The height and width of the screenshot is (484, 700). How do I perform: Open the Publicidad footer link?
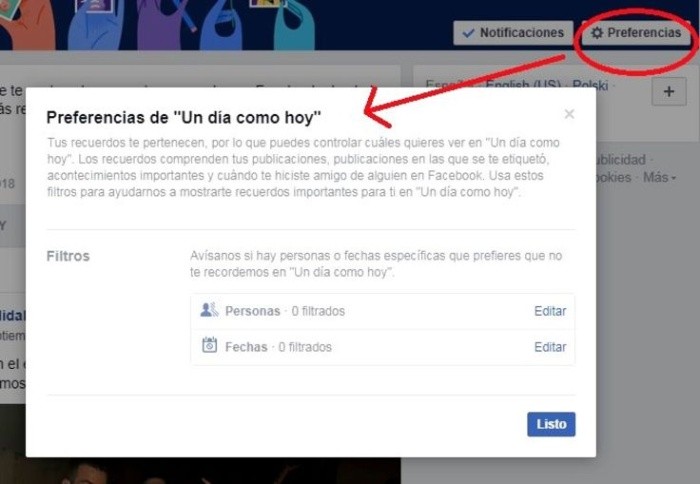click(620, 160)
